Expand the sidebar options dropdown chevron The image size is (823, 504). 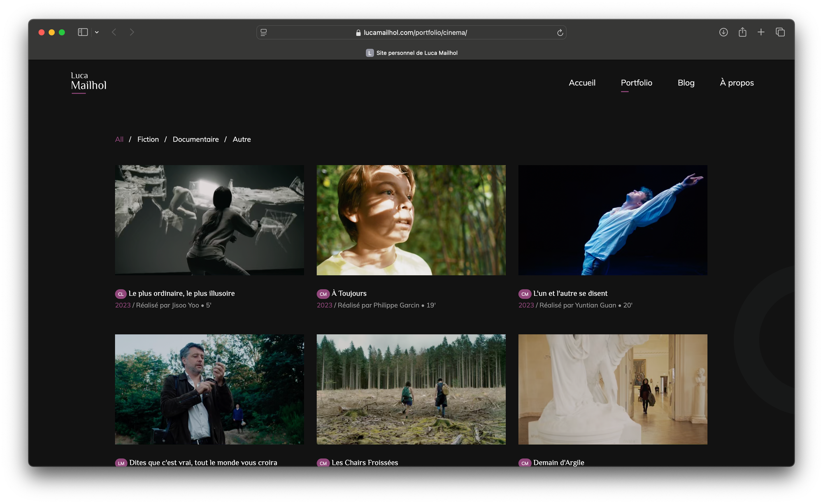(x=97, y=32)
